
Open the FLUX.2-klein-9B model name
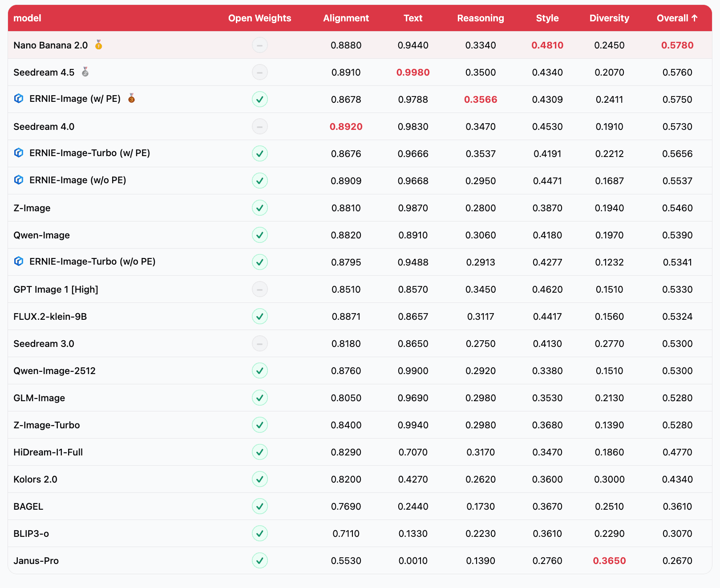point(50,317)
